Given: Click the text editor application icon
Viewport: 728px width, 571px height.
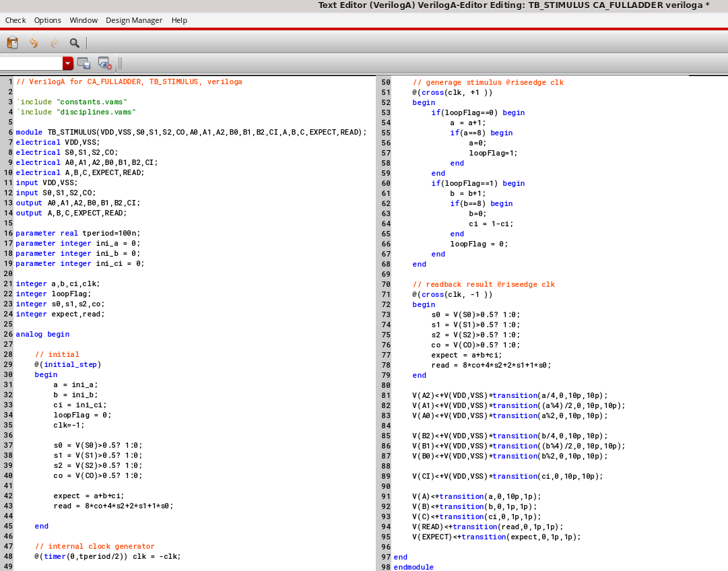Looking at the screenshot, I should tap(12, 42).
